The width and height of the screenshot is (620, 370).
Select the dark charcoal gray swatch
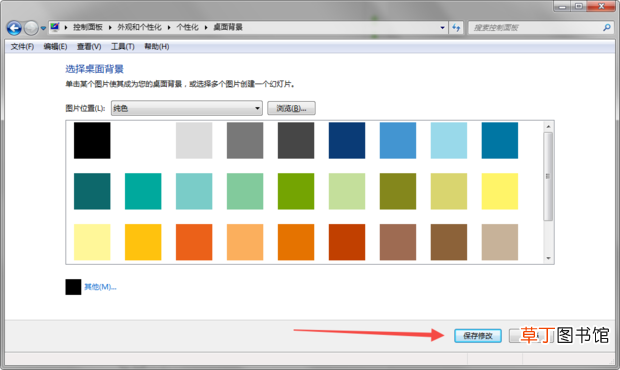click(x=296, y=140)
